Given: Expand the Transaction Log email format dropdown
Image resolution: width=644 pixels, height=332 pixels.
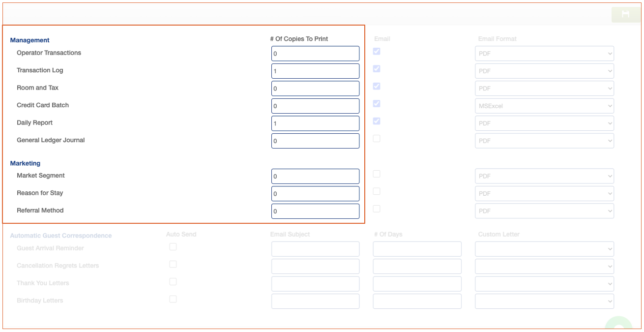Looking at the screenshot, I should [544, 71].
